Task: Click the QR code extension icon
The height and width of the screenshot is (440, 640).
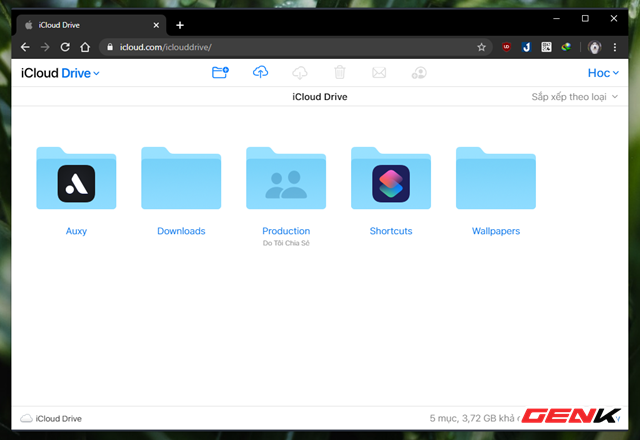Action: (x=547, y=47)
